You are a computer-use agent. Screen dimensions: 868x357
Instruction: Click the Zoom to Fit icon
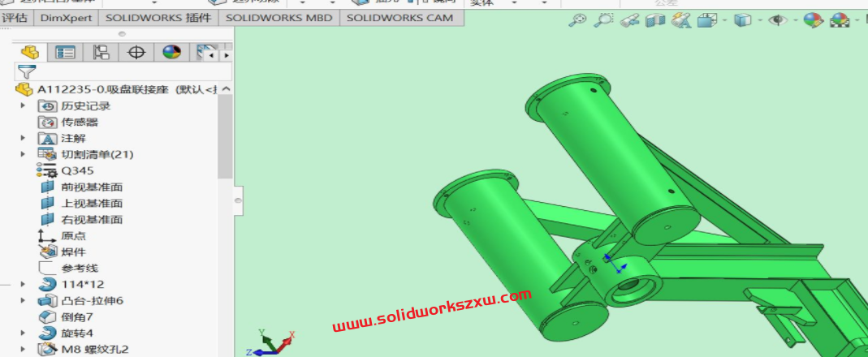[578, 20]
